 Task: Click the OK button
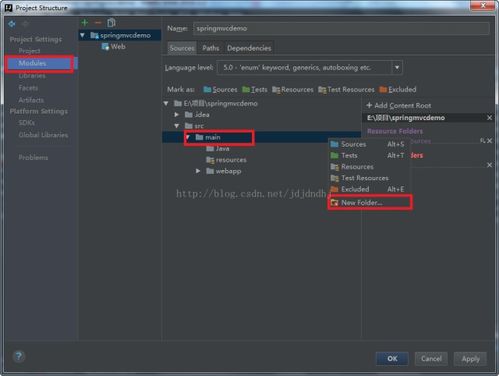pos(392,359)
